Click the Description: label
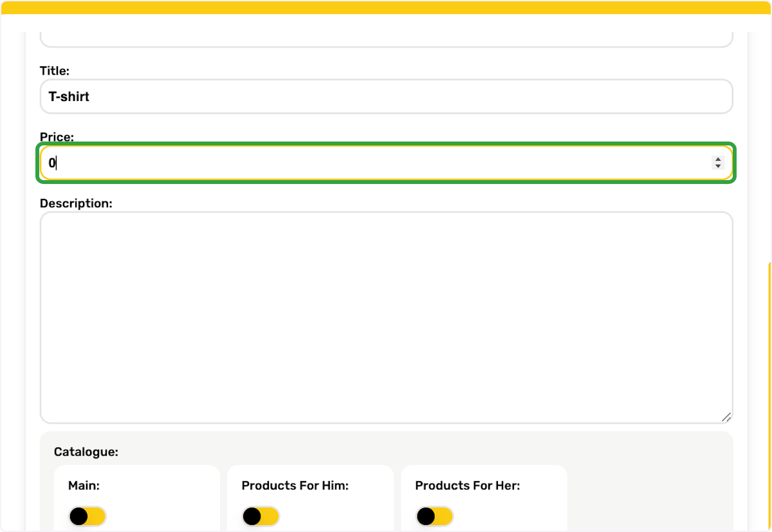The width and height of the screenshot is (772, 532). pos(76,203)
